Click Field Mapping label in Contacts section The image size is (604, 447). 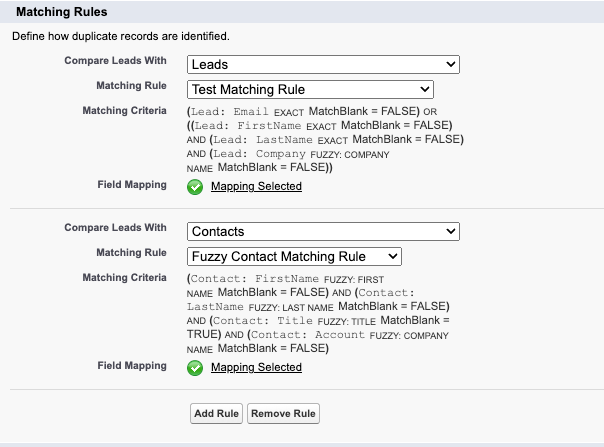pyautogui.click(x=132, y=366)
